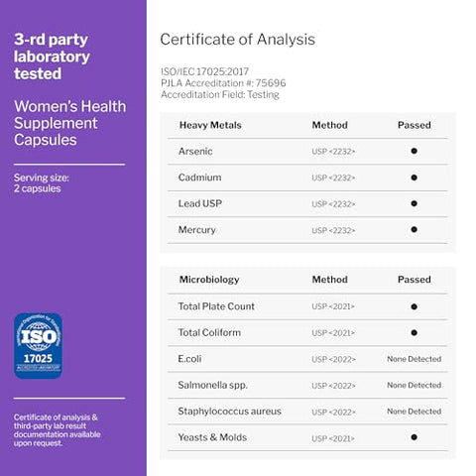Image resolution: width=476 pixels, height=476 pixels.
Task: Click the Lead USP passed dot
Action: [x=414, y=203]
